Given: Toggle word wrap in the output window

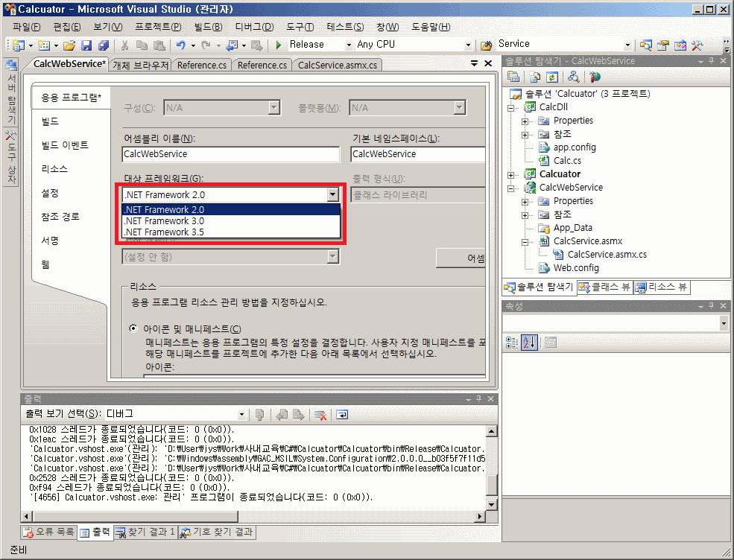Looking at the screenshot, I should 342,415.
